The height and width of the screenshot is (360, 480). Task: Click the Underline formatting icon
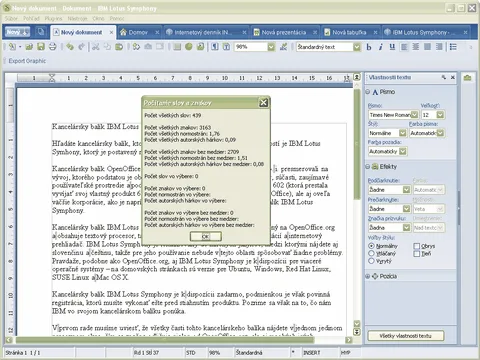(392, 47)
